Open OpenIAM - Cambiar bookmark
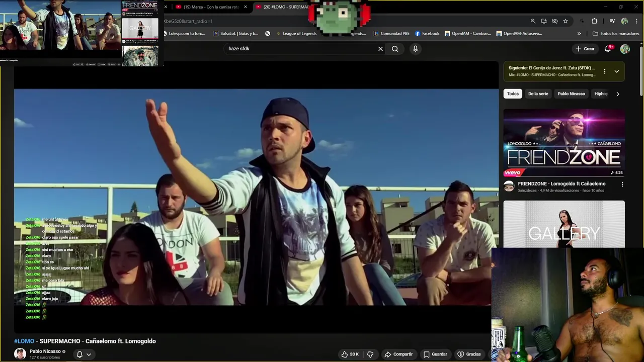 pyautogui.click(x=467, y=34)
